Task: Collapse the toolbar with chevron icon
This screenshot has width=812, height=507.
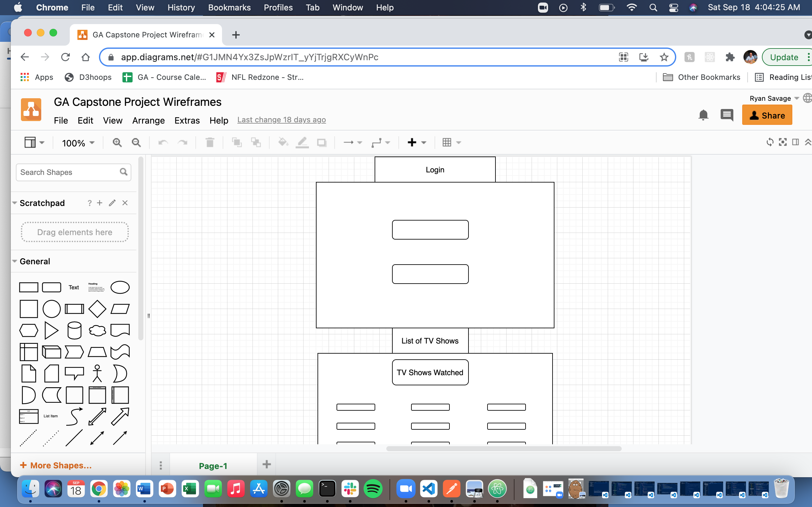Action: (x=808, y=142)
